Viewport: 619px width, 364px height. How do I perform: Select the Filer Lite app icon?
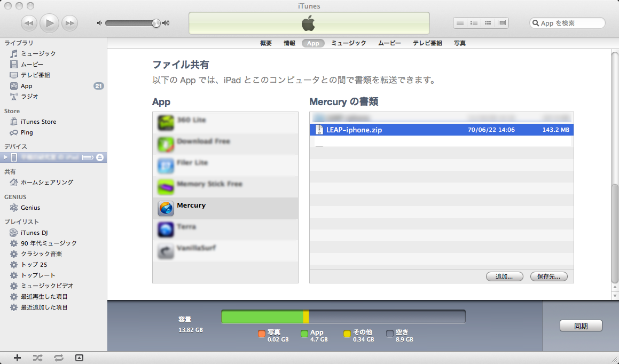166,165
